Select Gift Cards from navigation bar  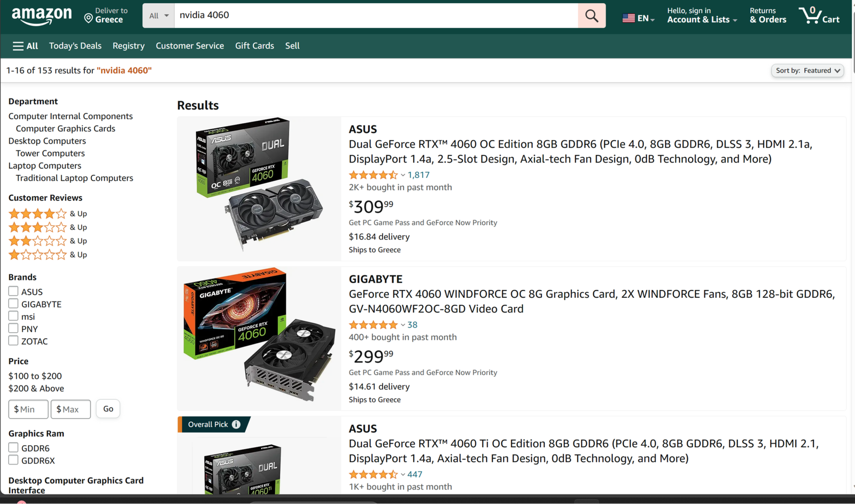point(254,46)
